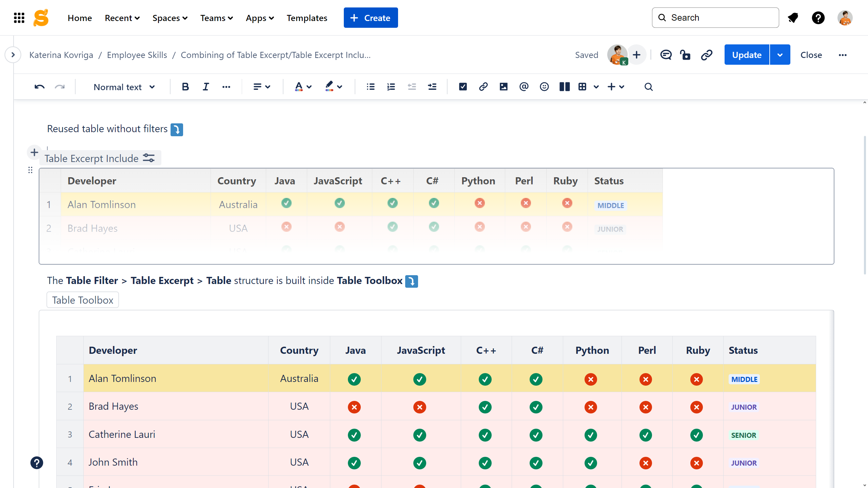Image resolution: width=868 pixels, height=488 pixels.
Task: Insert an emoji from toolbar
Action: [x=544, y=87]
